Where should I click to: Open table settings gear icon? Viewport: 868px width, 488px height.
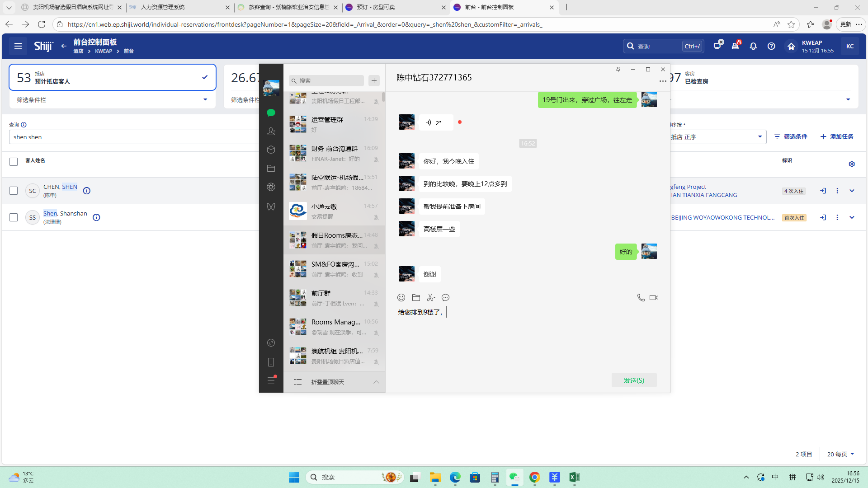852,164
